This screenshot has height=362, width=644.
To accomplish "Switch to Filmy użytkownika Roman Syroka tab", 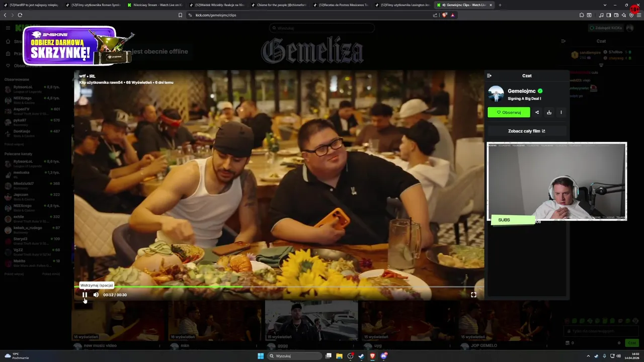I will (x=93, y=5).
